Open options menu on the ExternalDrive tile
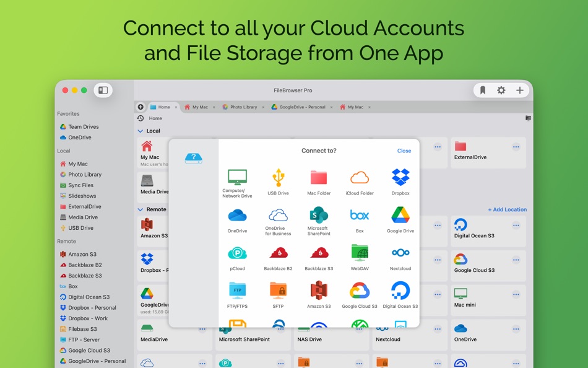 [515, 147]
